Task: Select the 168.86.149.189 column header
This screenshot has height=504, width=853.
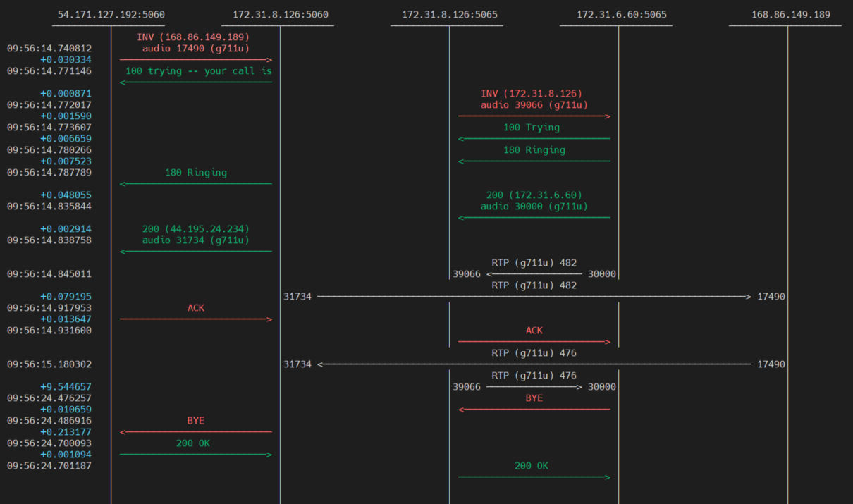Action: pos(791,14)
